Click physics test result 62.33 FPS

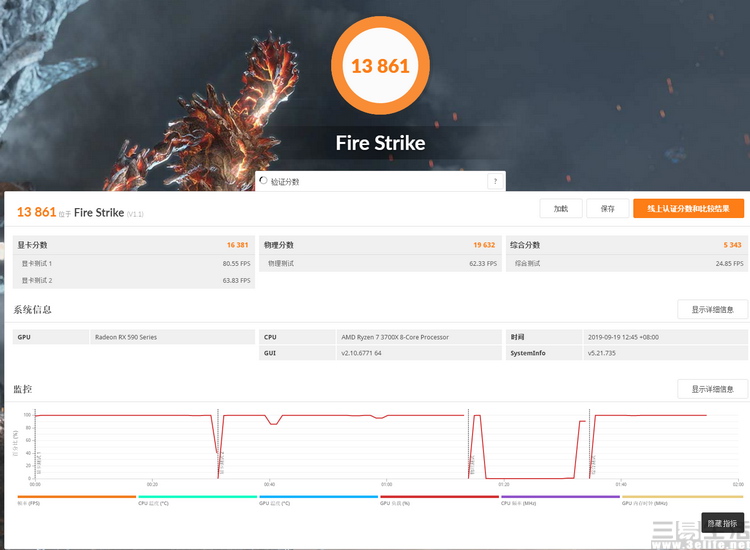click(483, 264)
